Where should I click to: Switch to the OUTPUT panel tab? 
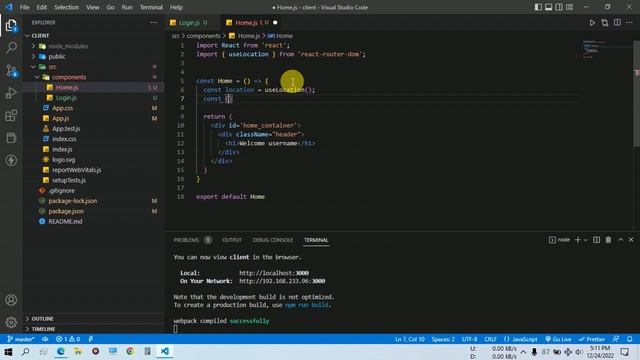click(232, 240)
